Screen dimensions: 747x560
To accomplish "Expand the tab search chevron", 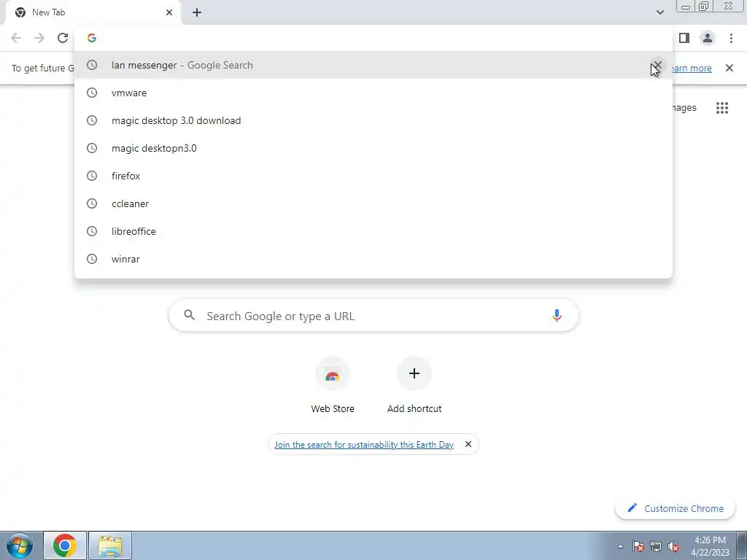I will [x=659, y=12].
